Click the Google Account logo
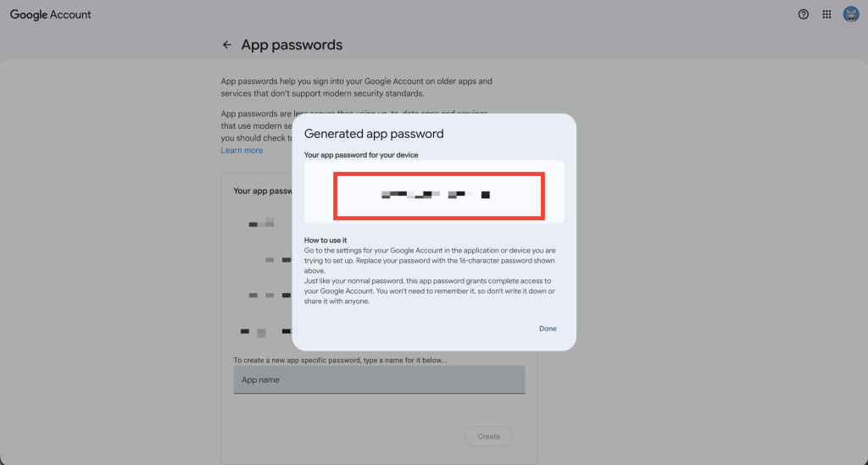The image size is (868, 465). (51, 14)
